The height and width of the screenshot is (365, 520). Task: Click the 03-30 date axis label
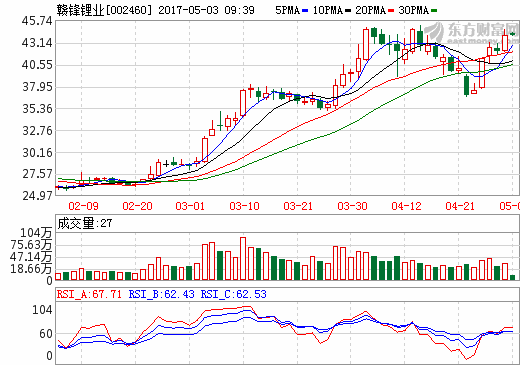(x=352, y=206)
